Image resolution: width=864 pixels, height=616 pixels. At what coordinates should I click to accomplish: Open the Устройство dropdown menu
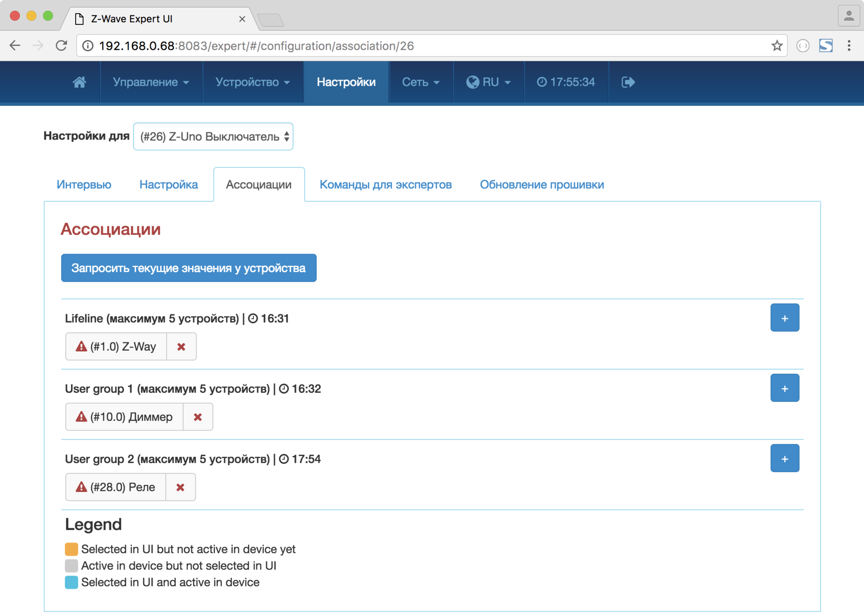(x=252, y=82)
